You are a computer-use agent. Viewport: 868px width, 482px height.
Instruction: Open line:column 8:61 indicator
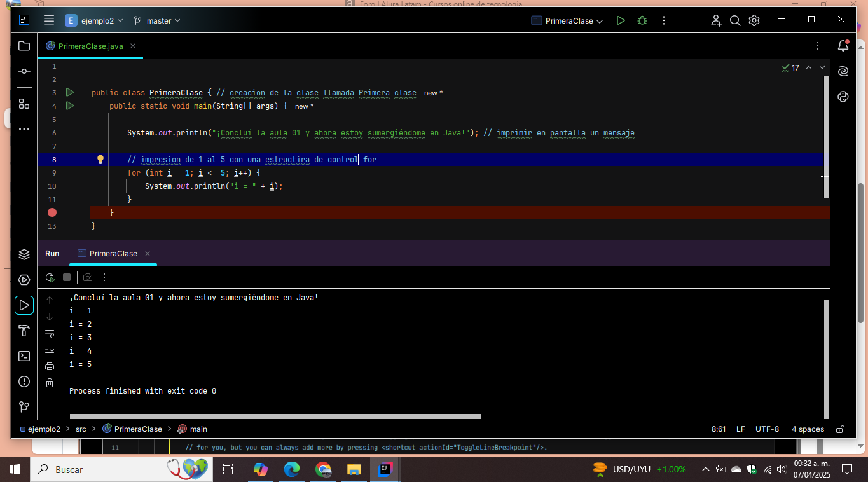coord(719,429)
